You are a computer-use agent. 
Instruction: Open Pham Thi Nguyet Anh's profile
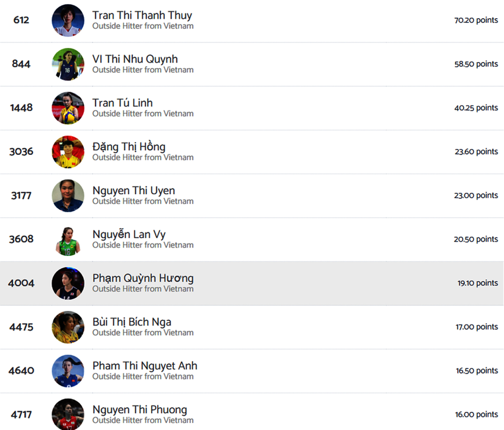point(145,365)
